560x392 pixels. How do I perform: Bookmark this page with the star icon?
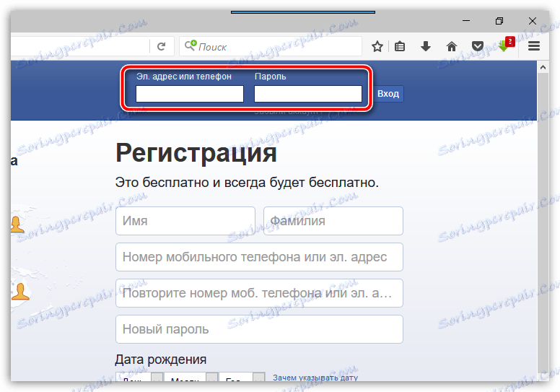(377, 46)
